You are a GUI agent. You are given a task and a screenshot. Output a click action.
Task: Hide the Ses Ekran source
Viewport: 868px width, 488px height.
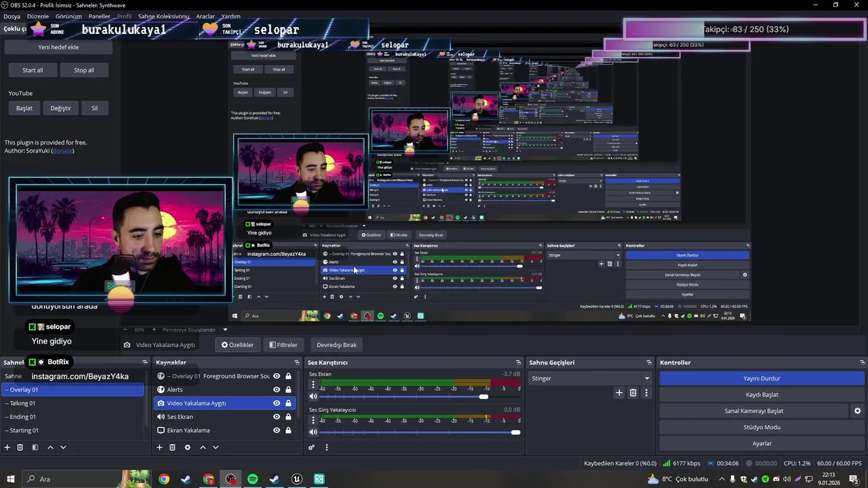(x=277, y=417)
